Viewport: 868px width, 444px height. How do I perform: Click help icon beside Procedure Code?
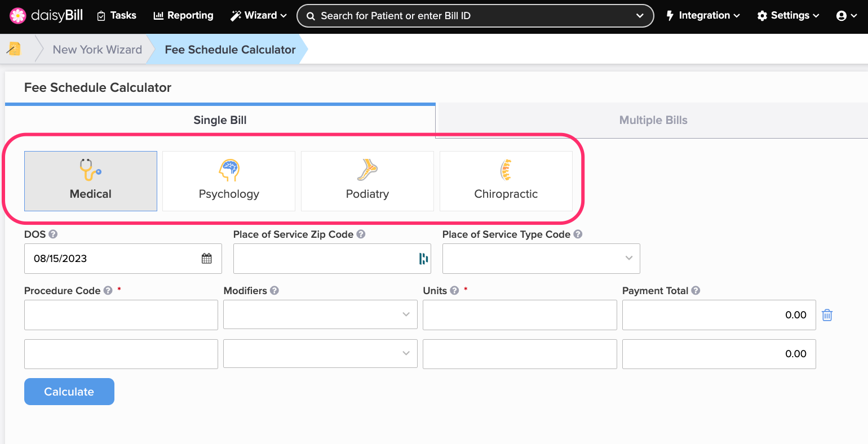(108, 291)
